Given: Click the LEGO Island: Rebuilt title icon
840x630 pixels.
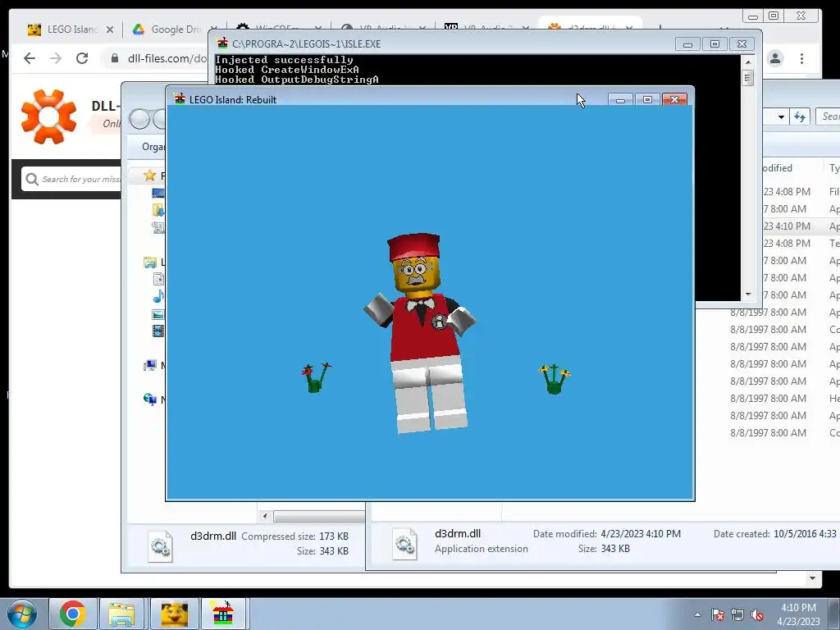Looking at the screenshot, I should coord(180,99).
